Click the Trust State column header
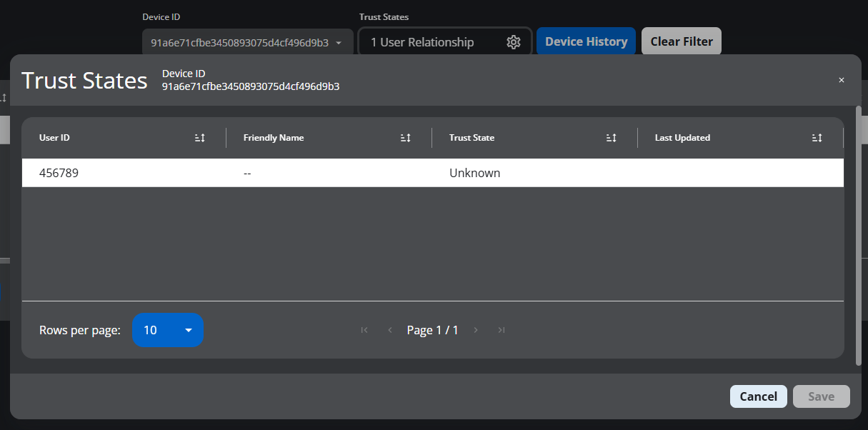The height and width of the screenshot is (430, 868). [472, 138]
